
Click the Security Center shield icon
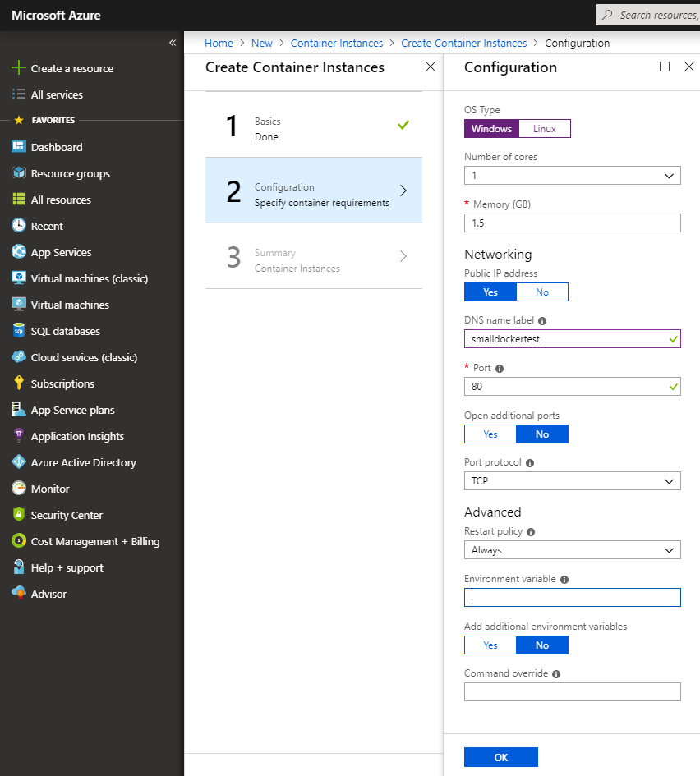pyautogui.click(x=18, y=514)
